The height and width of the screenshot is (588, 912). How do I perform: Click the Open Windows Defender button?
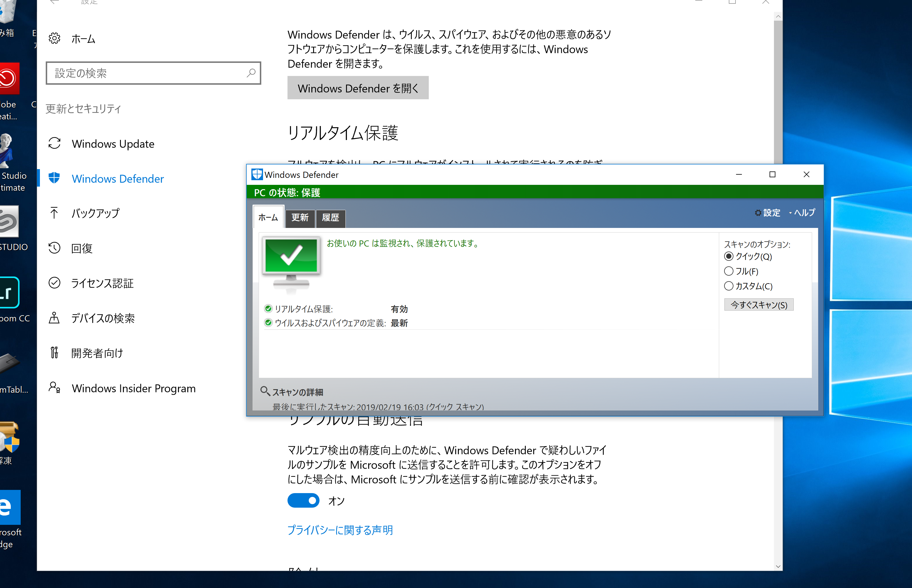[358, 88]
